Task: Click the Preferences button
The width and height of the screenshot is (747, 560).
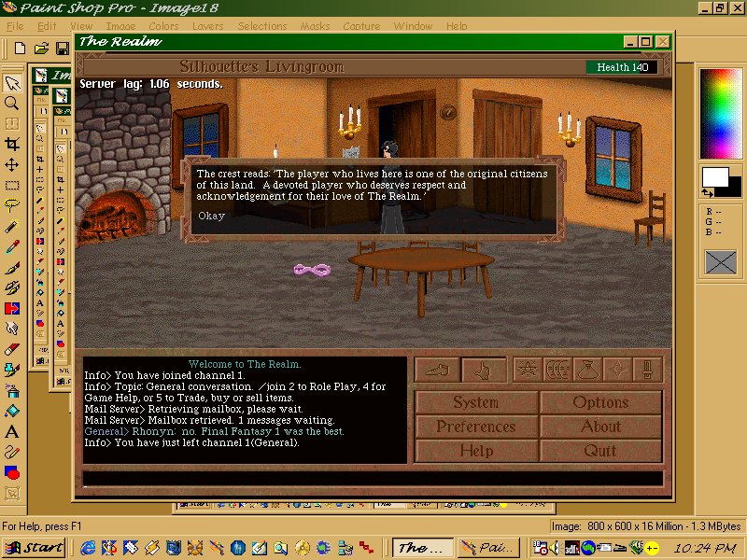Action: click(476, 427)
